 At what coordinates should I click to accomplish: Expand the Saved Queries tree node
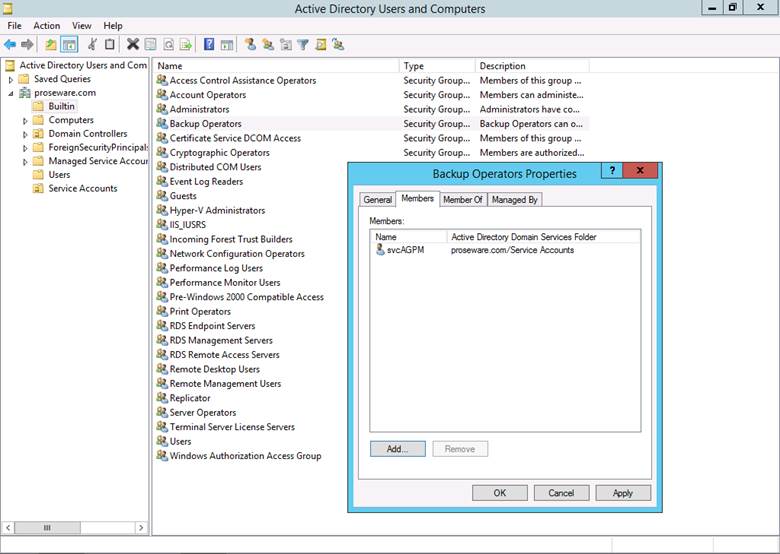pyautogui.click(x=11, y=79)
